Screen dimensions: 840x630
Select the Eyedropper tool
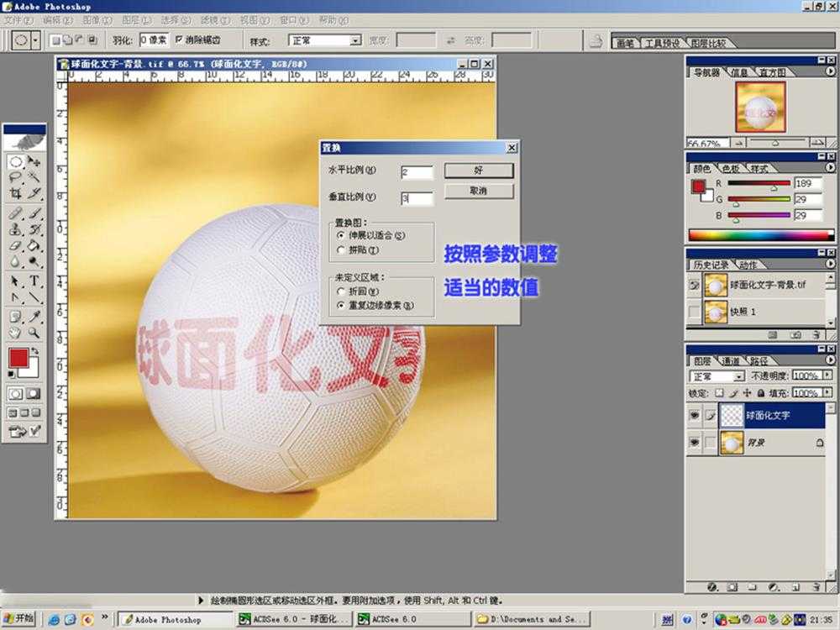(x=34, y=317)
